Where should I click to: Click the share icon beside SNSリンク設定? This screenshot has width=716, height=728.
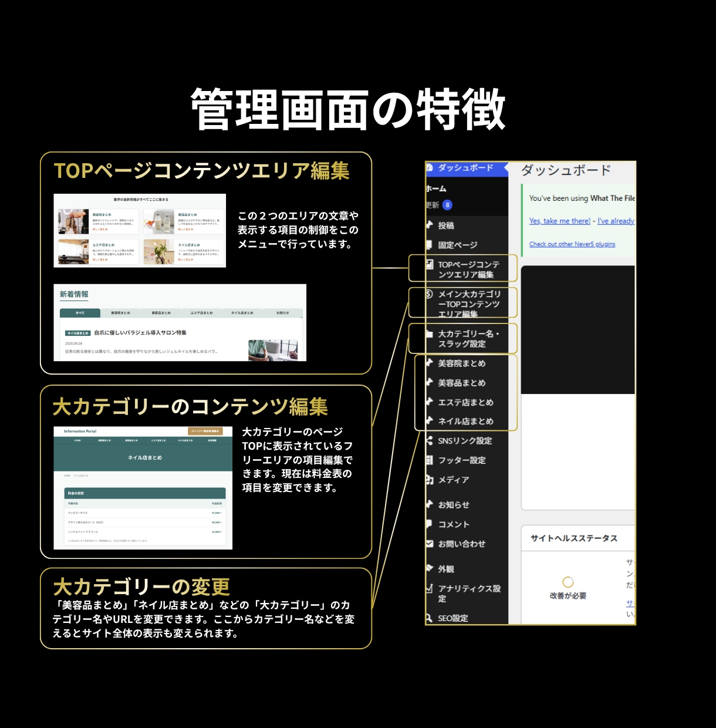click(x=430, y=441)
